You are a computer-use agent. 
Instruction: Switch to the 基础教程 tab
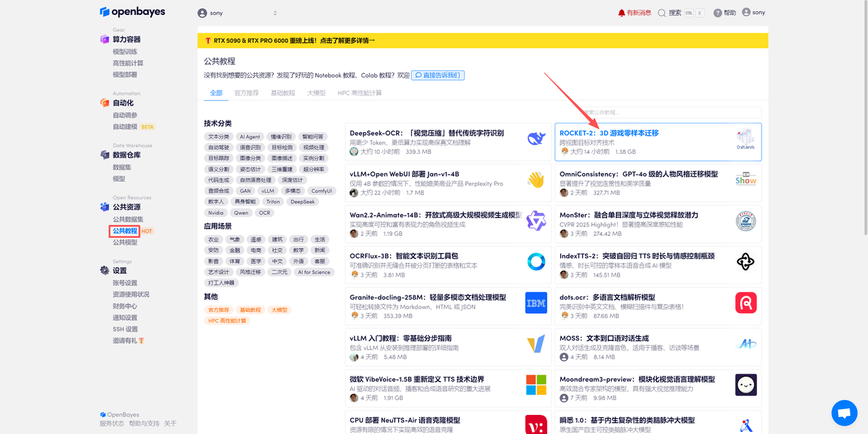tap(283, 93)
